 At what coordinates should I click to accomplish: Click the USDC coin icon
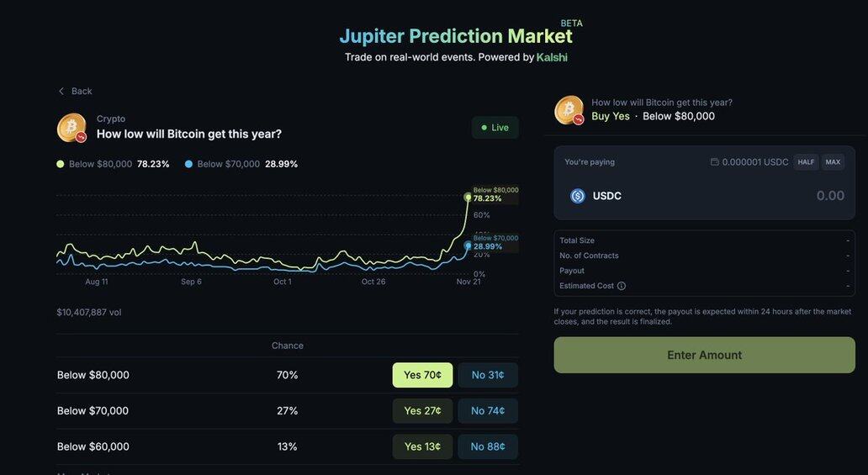tap(578, 196)
